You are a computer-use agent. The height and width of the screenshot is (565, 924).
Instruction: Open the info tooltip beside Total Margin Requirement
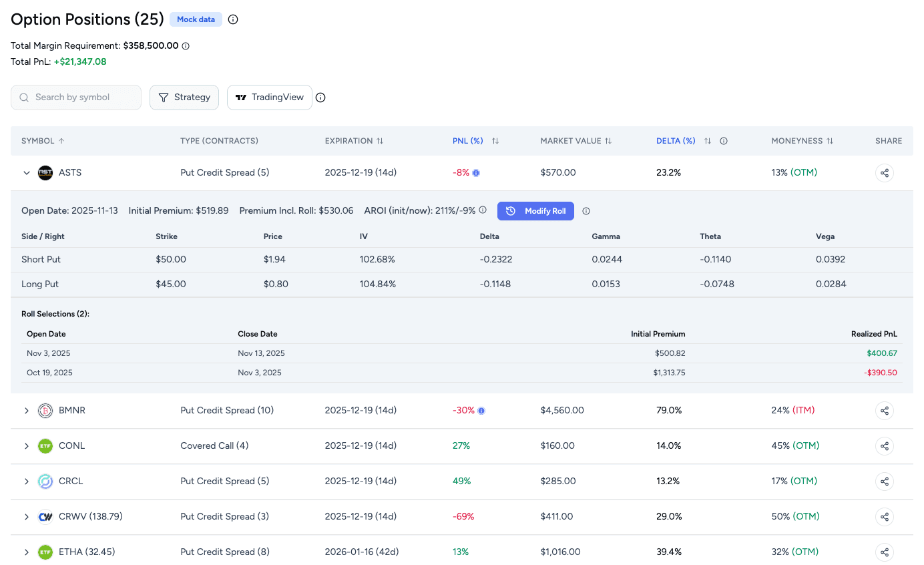click(x=186, y=45)
